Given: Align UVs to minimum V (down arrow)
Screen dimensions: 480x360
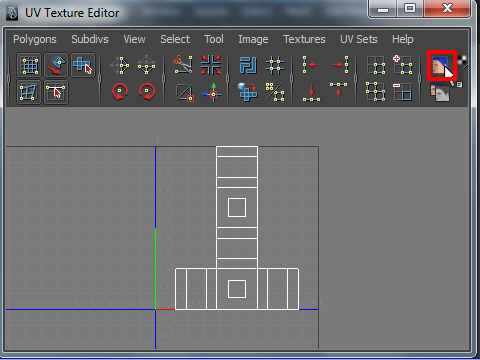Looking at the screenshot, I should point(311,92).
